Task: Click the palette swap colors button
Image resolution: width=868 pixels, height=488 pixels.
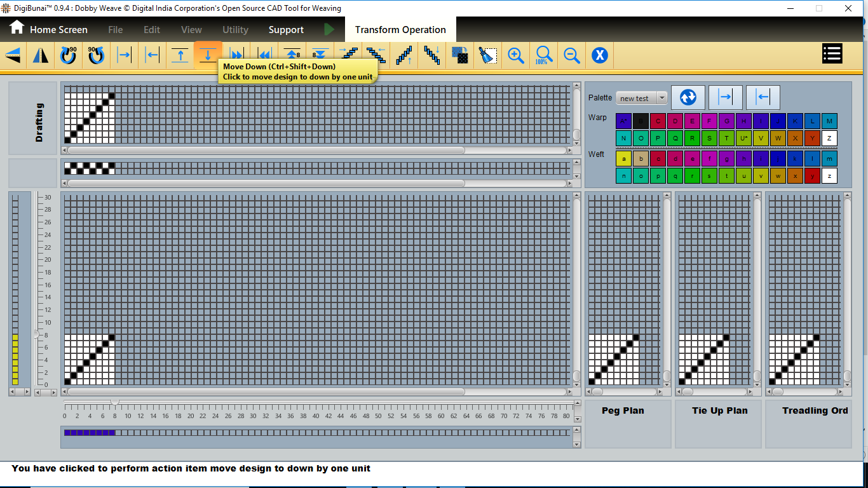Action: [x=688, y=97]
